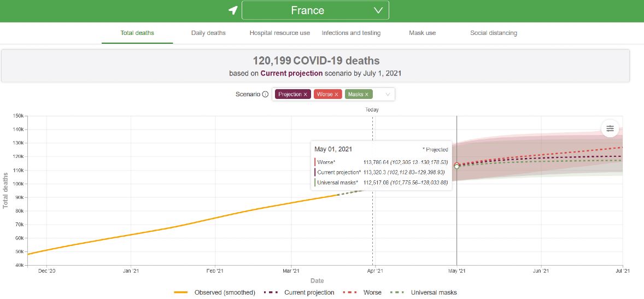Screen dimensions: 644x299
Task: Expand the Scenario selector chevron
Action: tap(388, 95)
